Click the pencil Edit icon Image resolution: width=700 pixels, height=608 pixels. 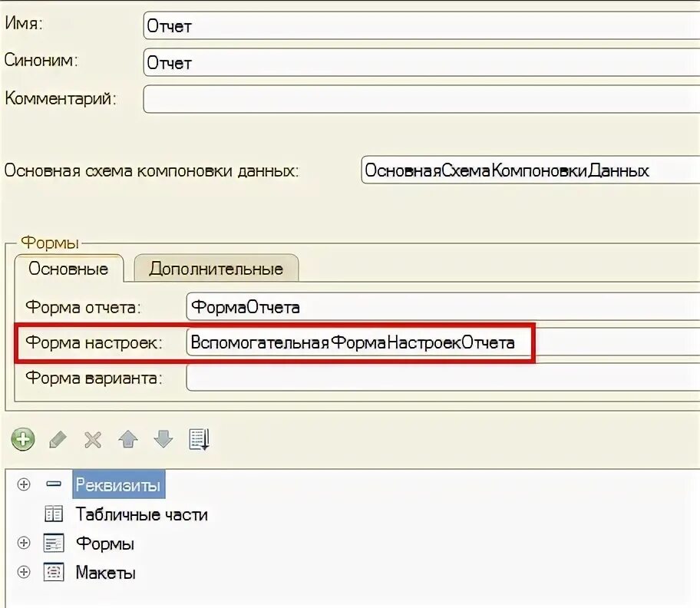click(58, 439)
